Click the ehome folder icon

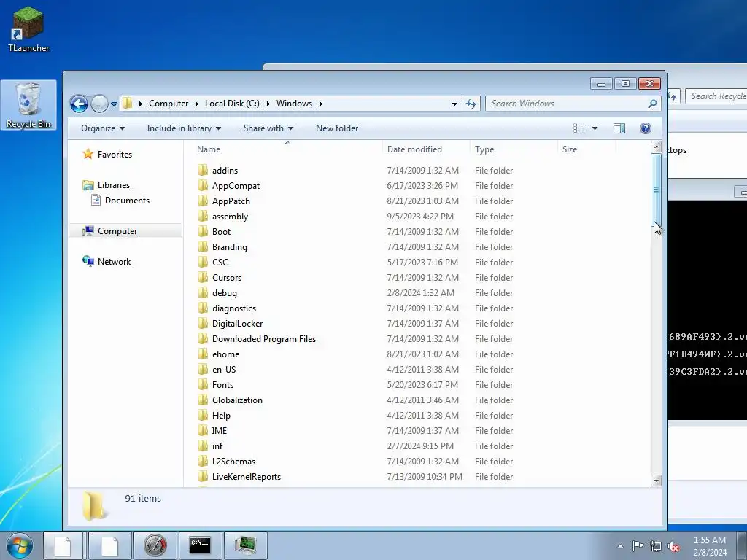click(x=203, y=354)
